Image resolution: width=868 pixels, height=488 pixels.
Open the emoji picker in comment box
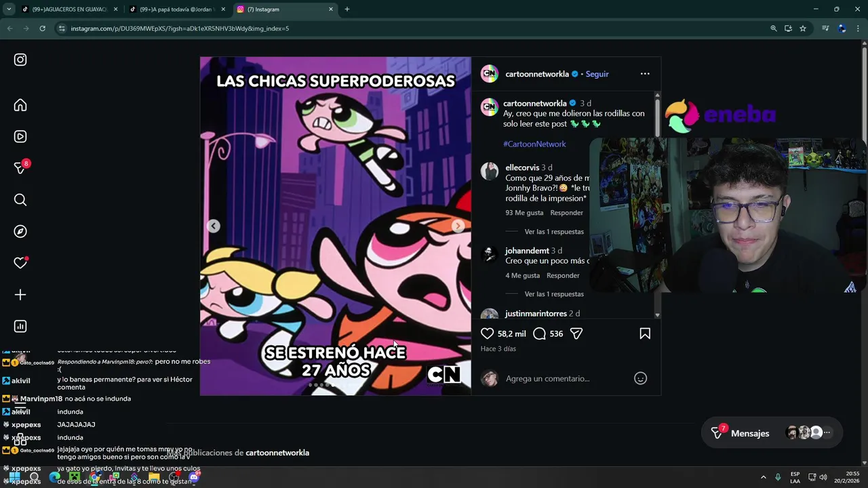pyautogui.click(x=640, y=378)
